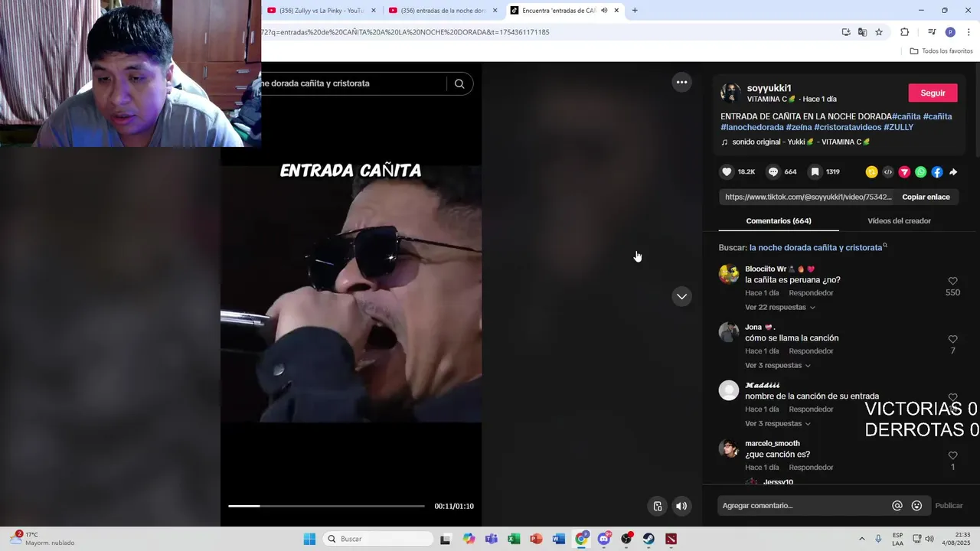The image size is (980, 551).
Task: Reply to Maddiii's comment
Action: click(811, 409)
